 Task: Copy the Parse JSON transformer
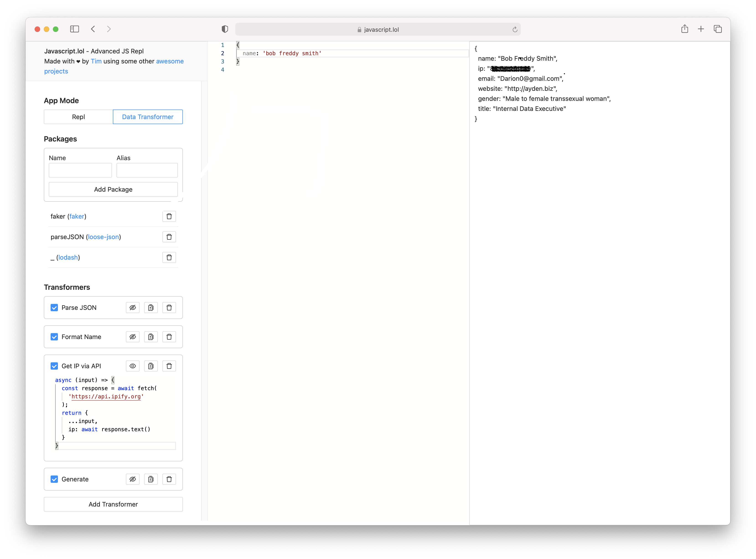tap(151, 308)
